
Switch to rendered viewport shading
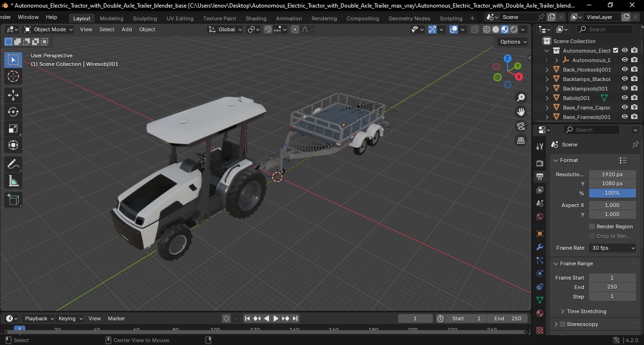(x=514, y=29)
